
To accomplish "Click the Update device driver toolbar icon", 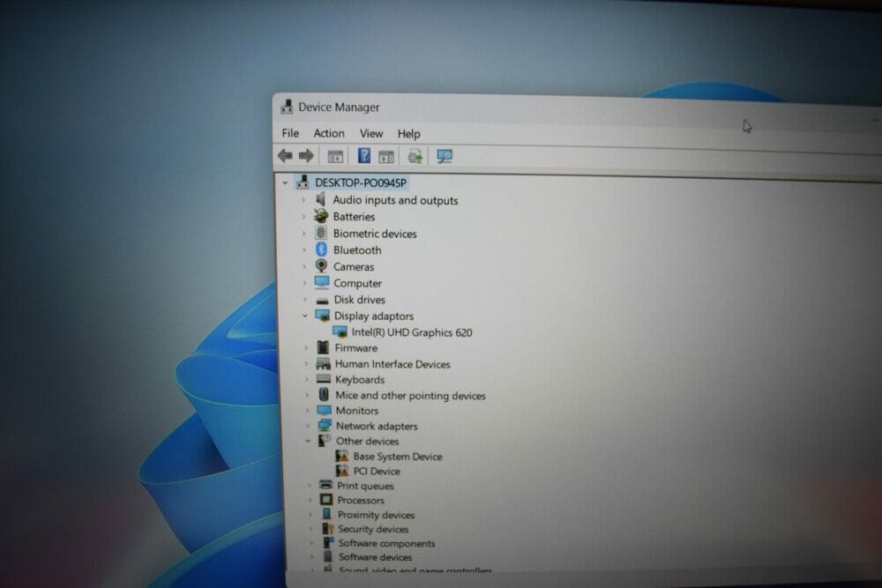I will [x=415, y=156].
